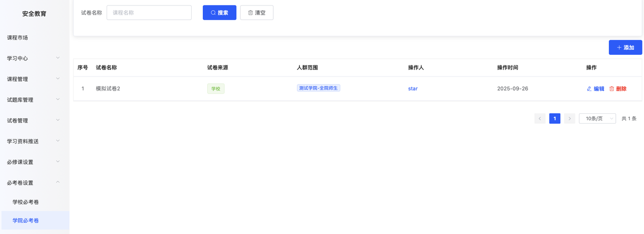Open 课程市场 in the sidebar
Image resolution: width=644 pixels, height=234 pixels.
(x=18, y=38)
